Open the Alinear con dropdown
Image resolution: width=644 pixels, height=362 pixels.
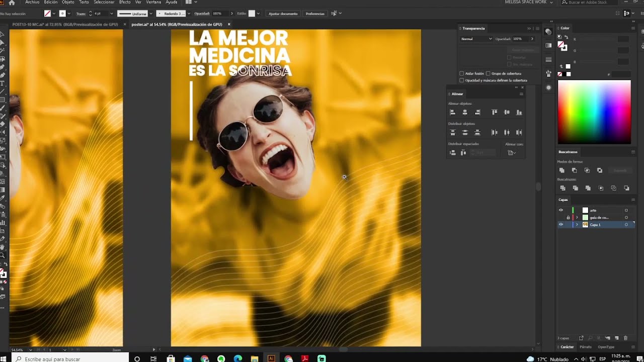click(512, 152)
